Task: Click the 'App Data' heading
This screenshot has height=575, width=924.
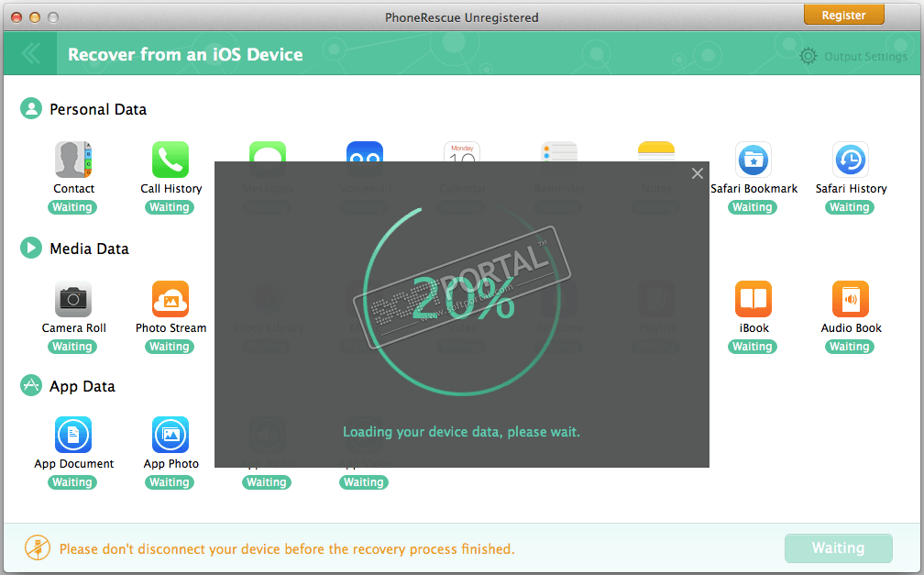Action: 82,387
